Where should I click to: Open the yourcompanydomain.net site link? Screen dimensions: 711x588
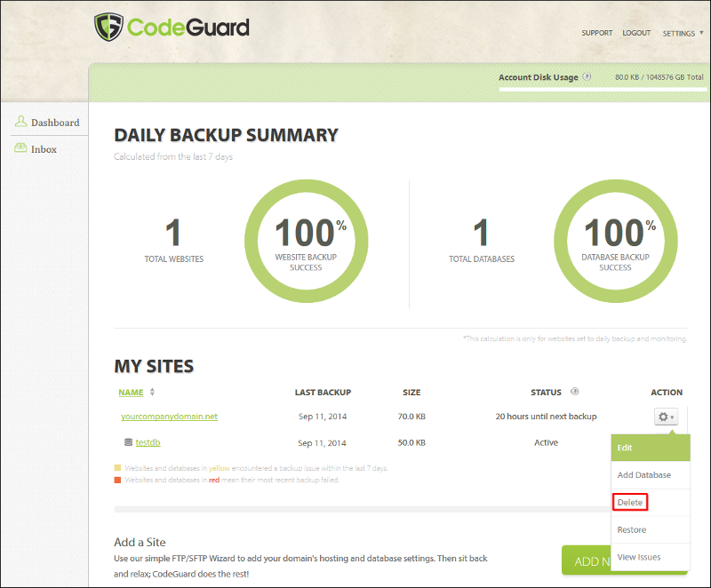(169, 416)
